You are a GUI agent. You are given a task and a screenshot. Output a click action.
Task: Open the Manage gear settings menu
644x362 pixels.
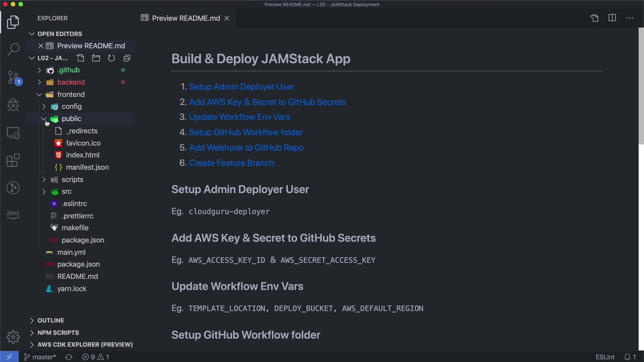click(x=13, y=337)
